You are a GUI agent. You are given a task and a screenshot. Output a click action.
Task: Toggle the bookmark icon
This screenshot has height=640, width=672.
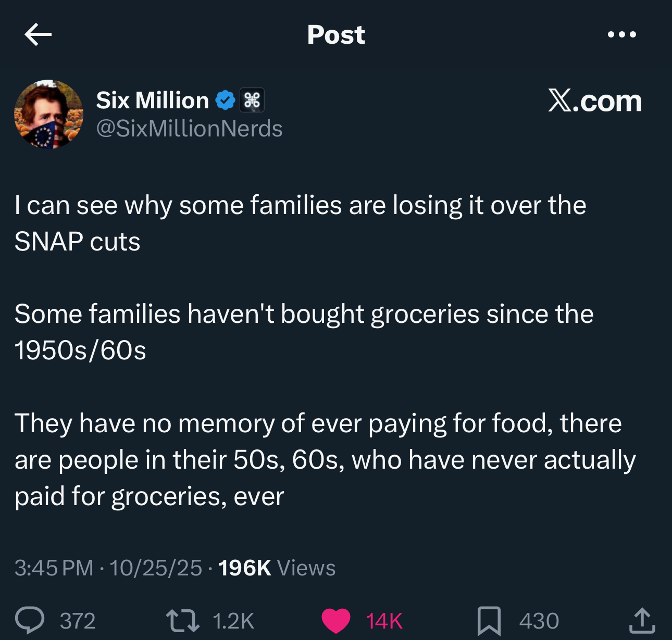489,621
